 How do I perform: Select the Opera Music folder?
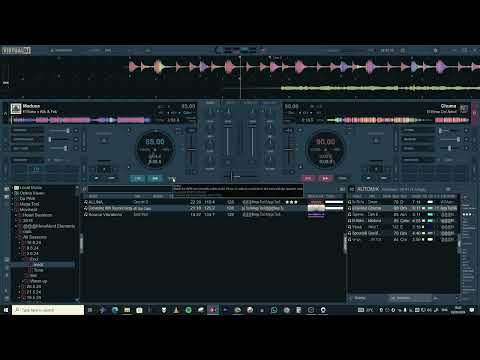click(32, 193)
